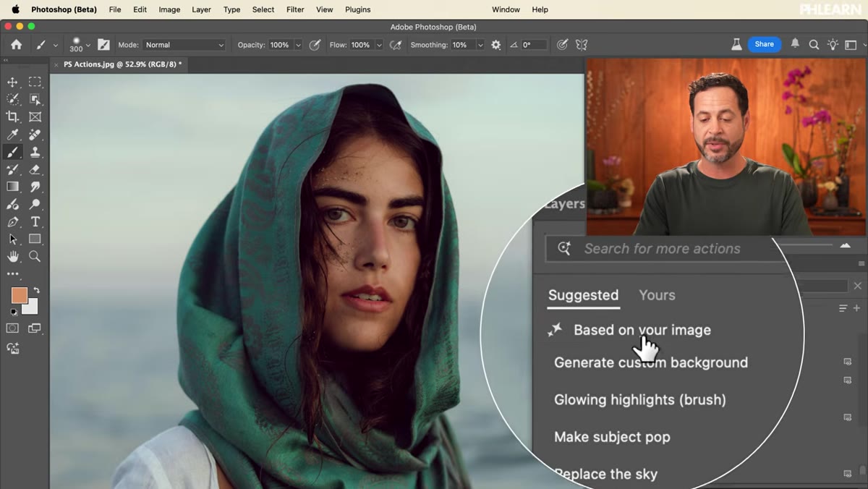The height and width of the screenshot is (489, 868).
Task: Select the Pen tool
Action: click(12, 222)
